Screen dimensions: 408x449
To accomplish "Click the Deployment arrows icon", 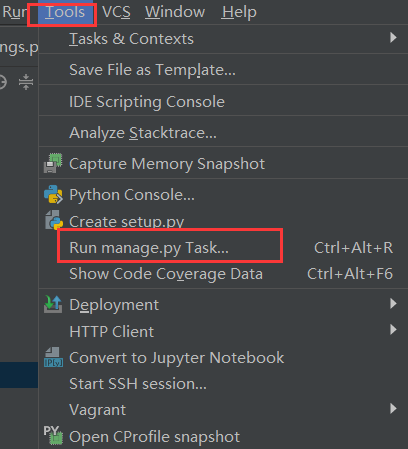I will click(53, 304).
